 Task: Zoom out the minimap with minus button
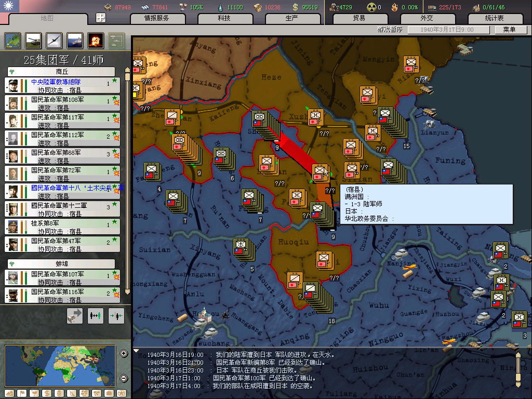point(124,378)
